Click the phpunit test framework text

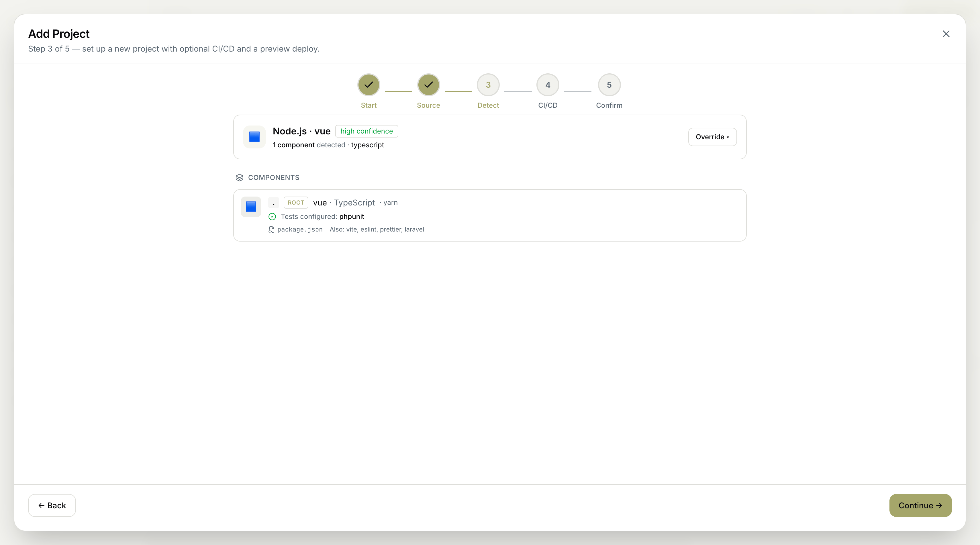(352, 216)
